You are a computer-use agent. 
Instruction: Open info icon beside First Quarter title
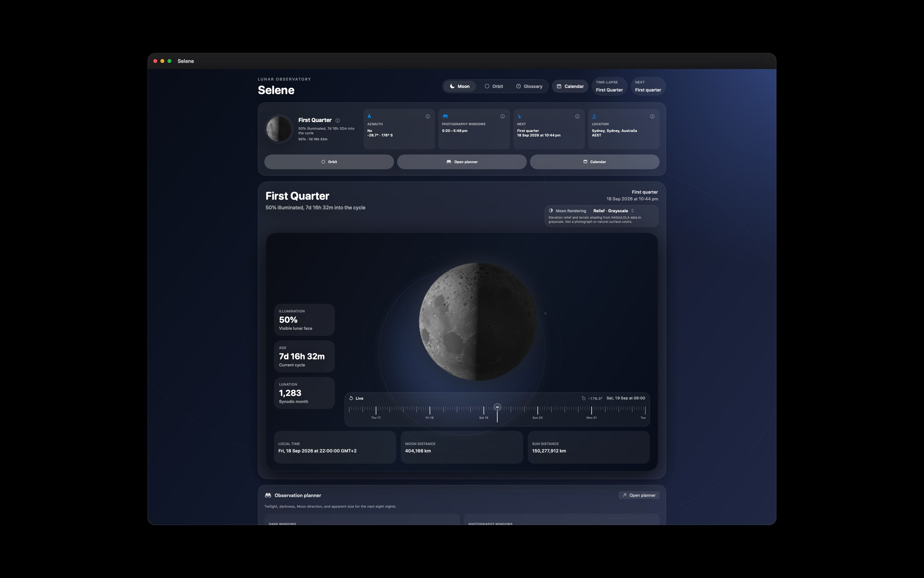(x=338, y=120)
